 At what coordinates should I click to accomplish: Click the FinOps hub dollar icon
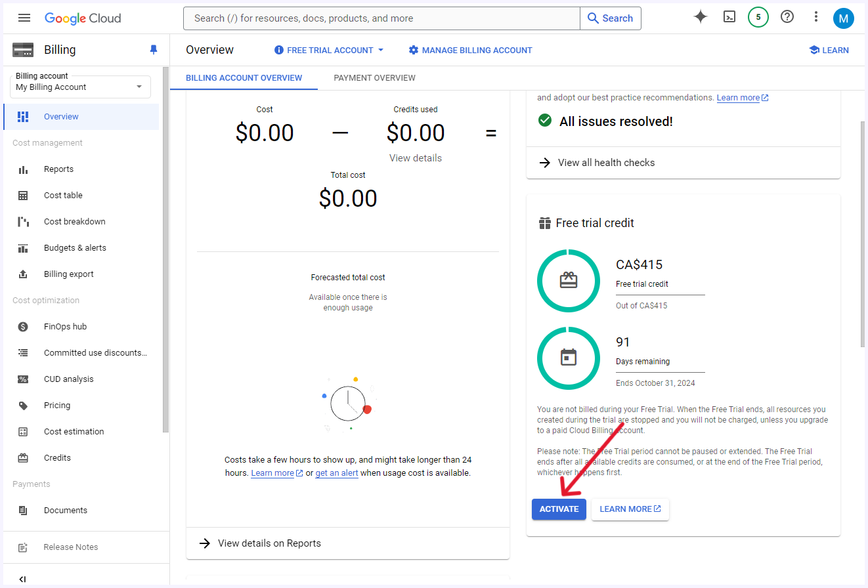(23, 327)
